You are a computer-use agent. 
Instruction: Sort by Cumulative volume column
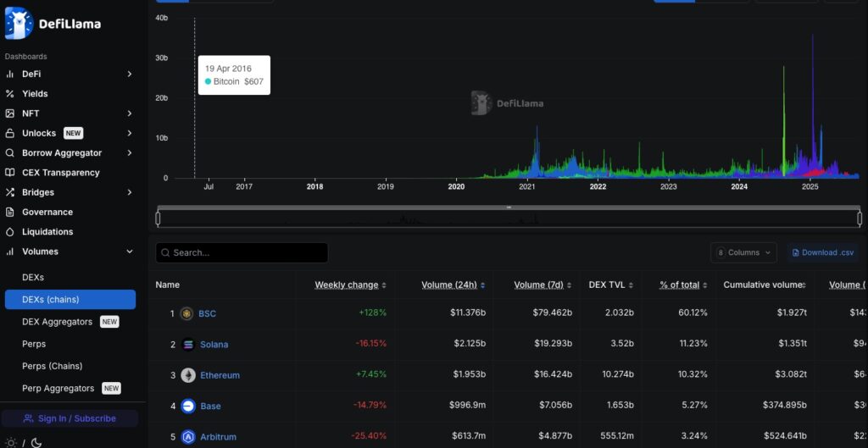click(765, 285)
